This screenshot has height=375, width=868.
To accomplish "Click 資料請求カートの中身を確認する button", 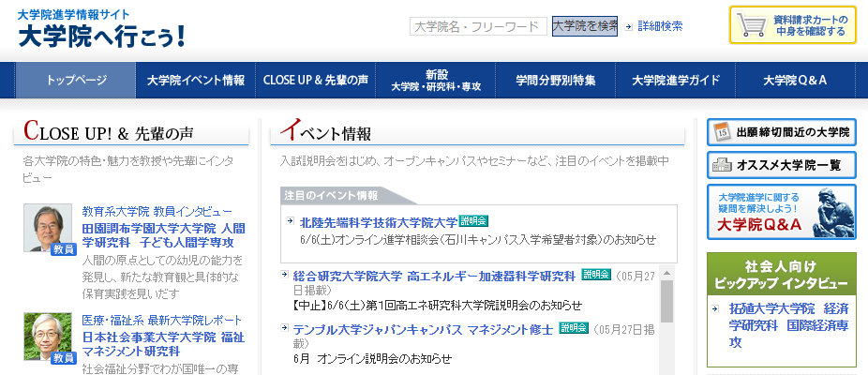I will point(793,25).
